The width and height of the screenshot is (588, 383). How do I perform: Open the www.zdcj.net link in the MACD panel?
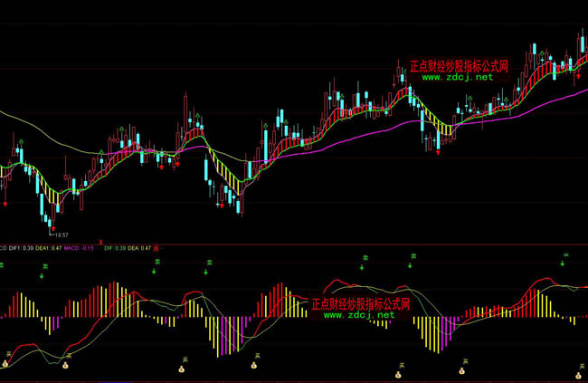(360, 315)
